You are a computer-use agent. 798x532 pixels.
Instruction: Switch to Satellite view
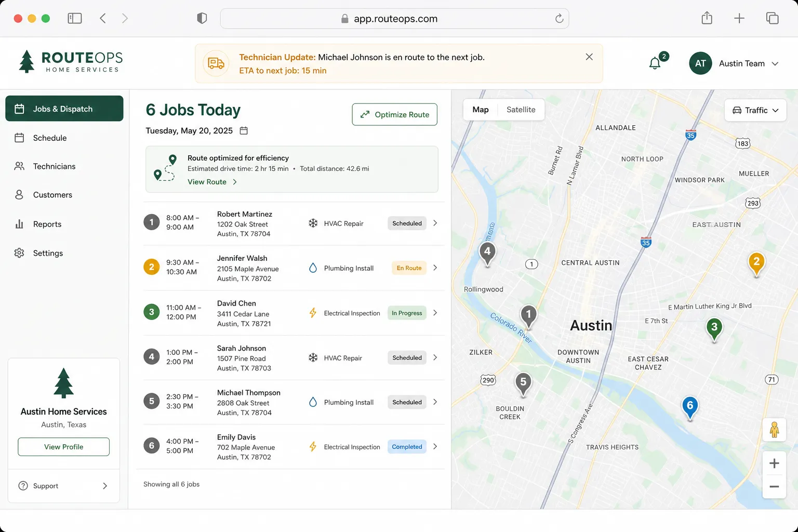click(521, 110)
